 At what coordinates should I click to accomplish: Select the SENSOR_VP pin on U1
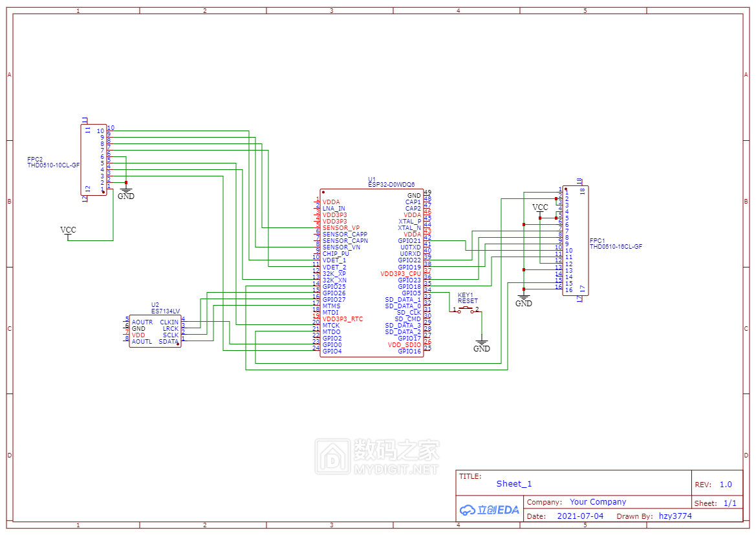pos(341,228)
